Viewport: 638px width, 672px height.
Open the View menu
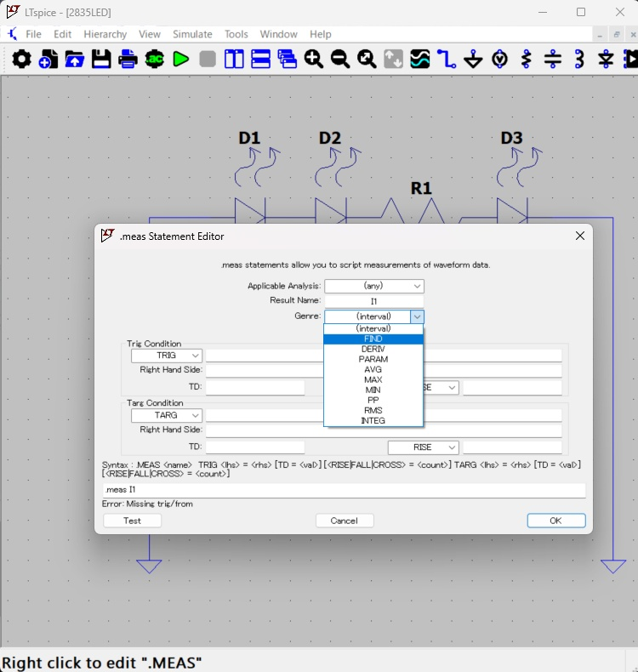click(x=150, y=34)
